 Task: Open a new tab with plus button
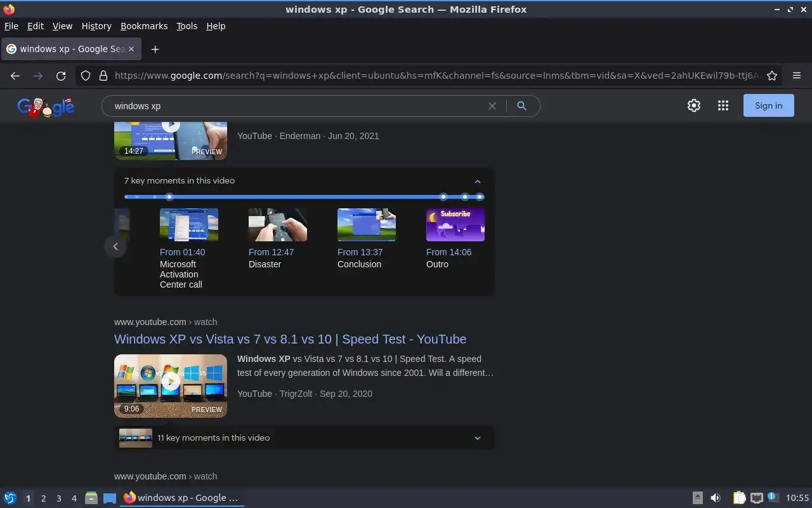(x=155, y=49)
